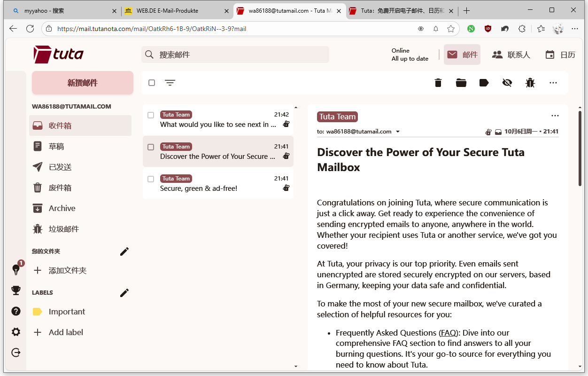Click the trash delete icon in mail toolbar
Image resolution: width=588 pixels, height=376 pixels.
438,83
